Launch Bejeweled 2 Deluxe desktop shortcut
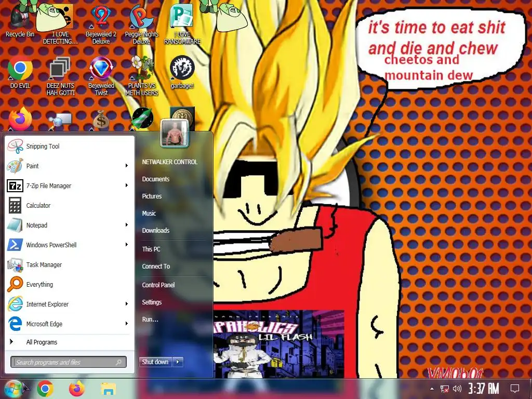 click(101, 24)
